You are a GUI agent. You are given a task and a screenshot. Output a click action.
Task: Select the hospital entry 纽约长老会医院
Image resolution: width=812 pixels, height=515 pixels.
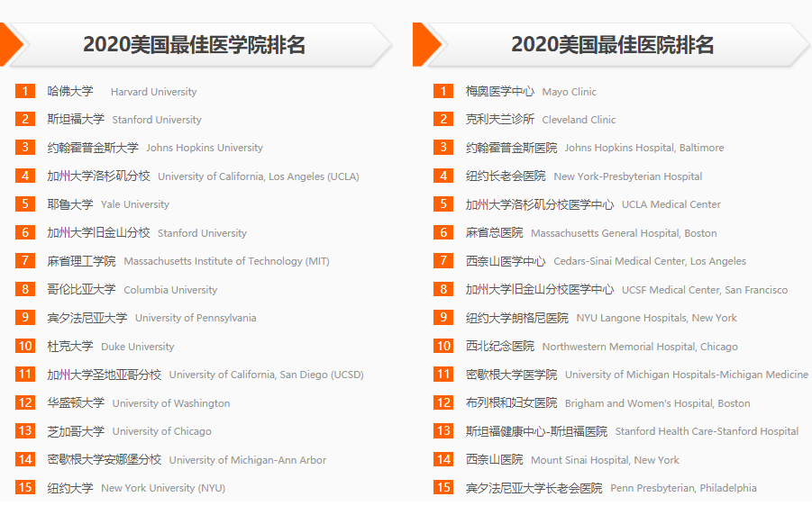pos(506,176)
